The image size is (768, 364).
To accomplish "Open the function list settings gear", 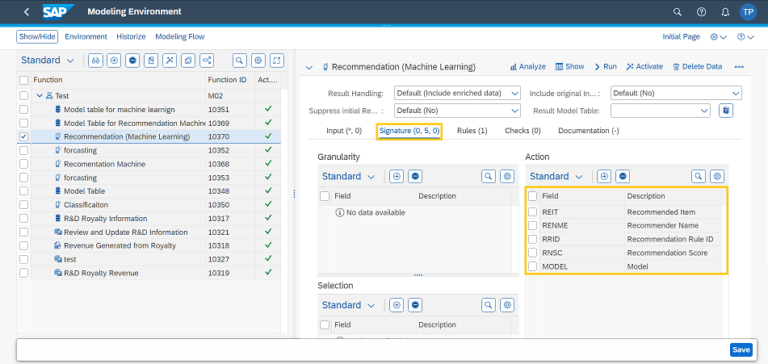I will (x=258, y=60).
